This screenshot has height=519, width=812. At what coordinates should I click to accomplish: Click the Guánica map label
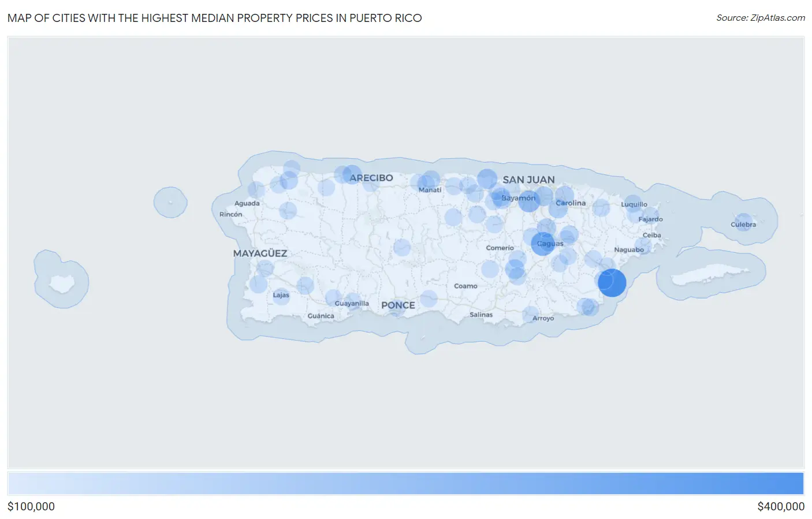click(321, 316)
